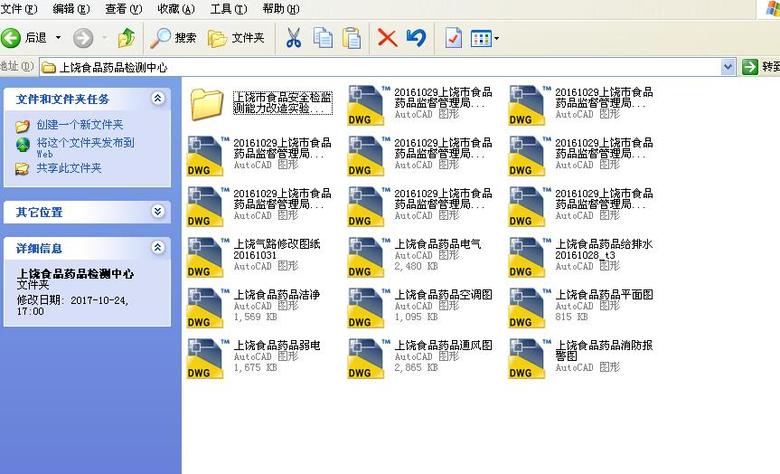Click the 创建一个新文件夹 link
Viewport: 780px width, 474px height.
coord(79,125)
